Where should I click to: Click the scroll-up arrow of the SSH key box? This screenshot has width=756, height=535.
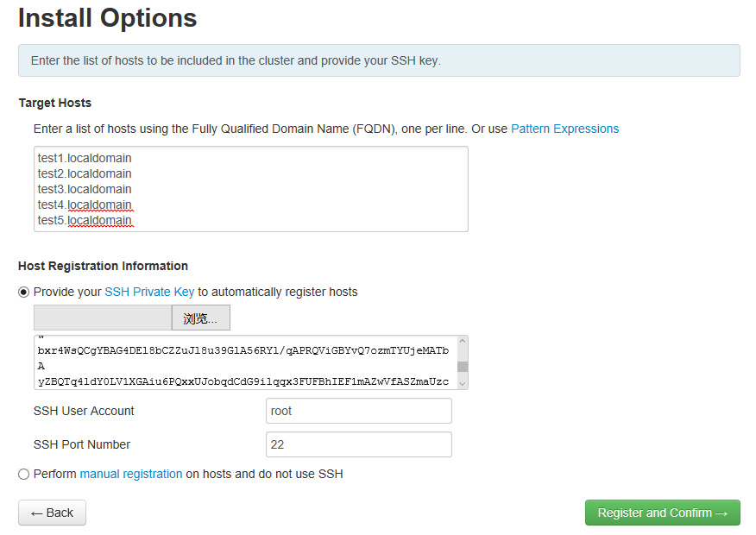click(x=463, y=342)
